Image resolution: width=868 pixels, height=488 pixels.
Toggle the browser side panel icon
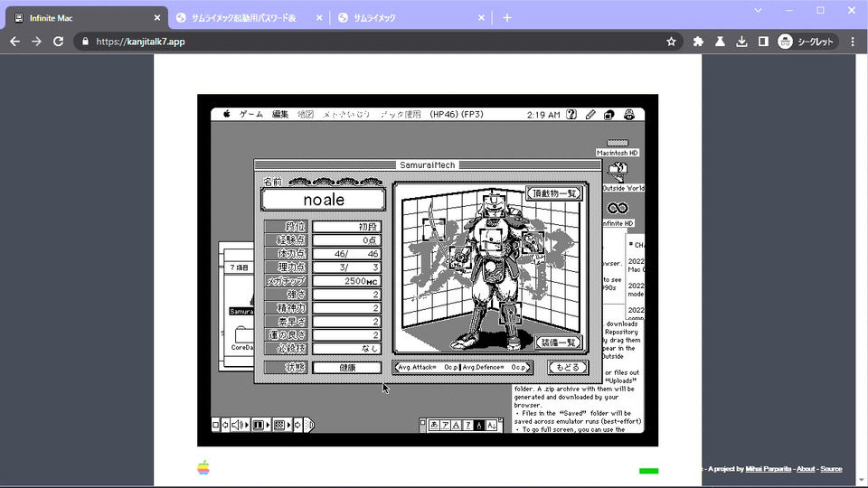coord(763,42)
